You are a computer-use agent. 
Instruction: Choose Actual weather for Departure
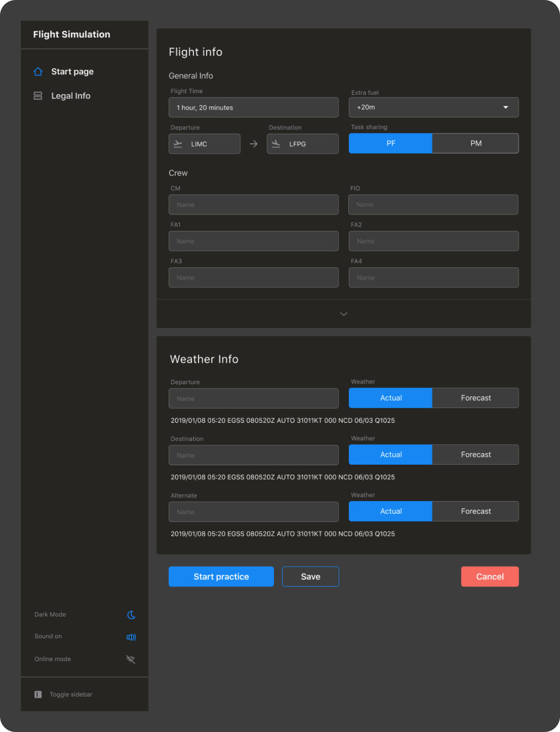click(391, 398)
